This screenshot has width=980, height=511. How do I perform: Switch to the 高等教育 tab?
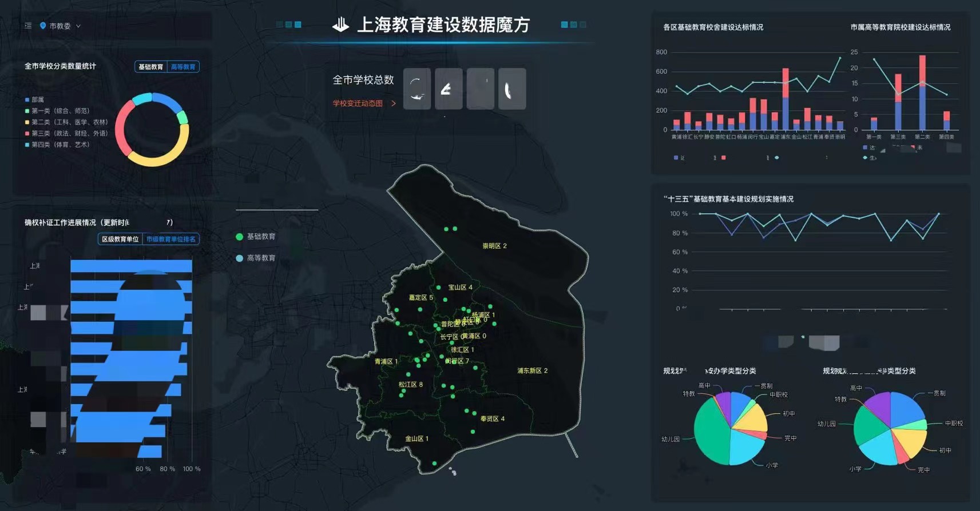[183, 67]
